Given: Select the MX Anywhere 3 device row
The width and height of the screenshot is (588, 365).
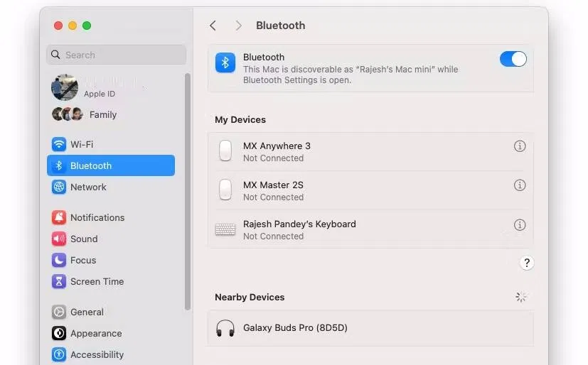Looking at the screenshot, I should pyautogui.click(x=370, y=152).
